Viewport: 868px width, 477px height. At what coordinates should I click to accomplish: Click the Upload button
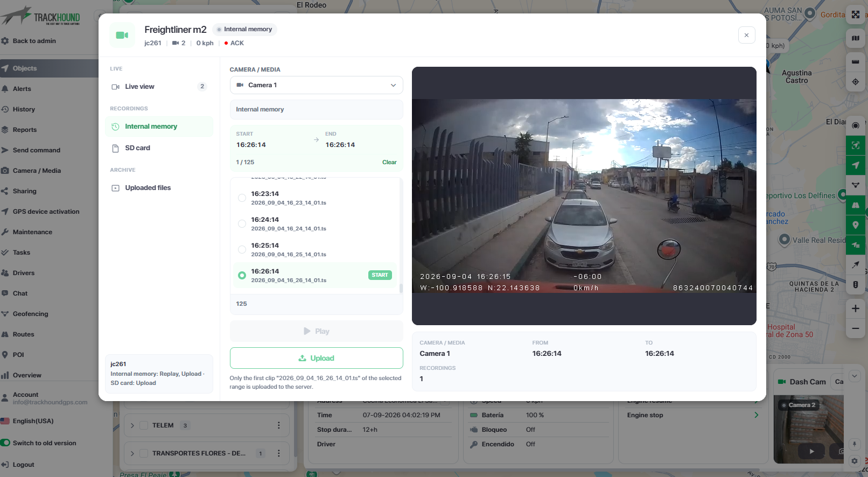point(317,358)
